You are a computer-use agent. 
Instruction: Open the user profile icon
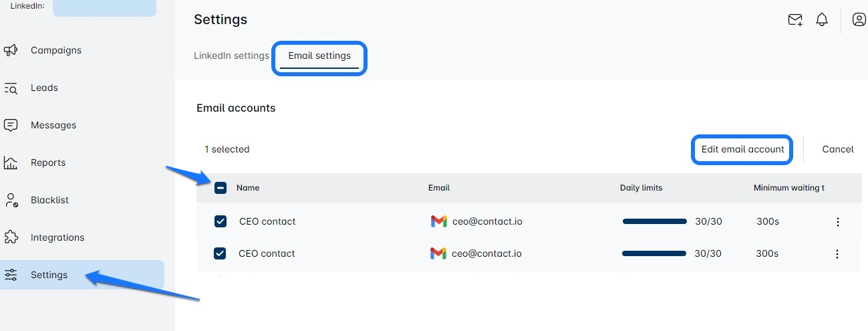coord(859,20)
